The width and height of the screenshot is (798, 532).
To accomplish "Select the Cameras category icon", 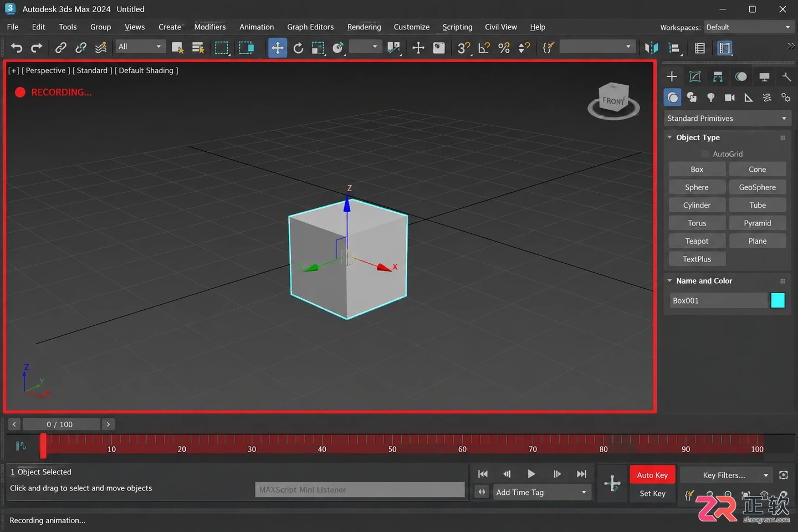I will click(730, 98).
